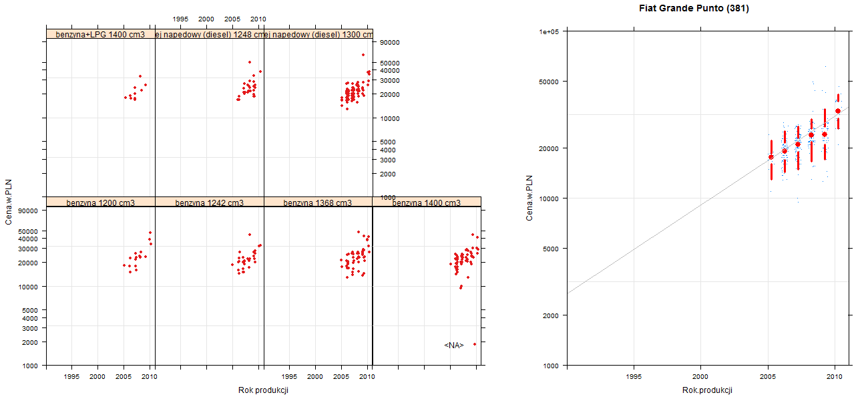Click the 90000 tick beside the top-row diesel 1300 panel
Image resolution: width=868 pixels, height=401 pixels.
tap(389, 42)
